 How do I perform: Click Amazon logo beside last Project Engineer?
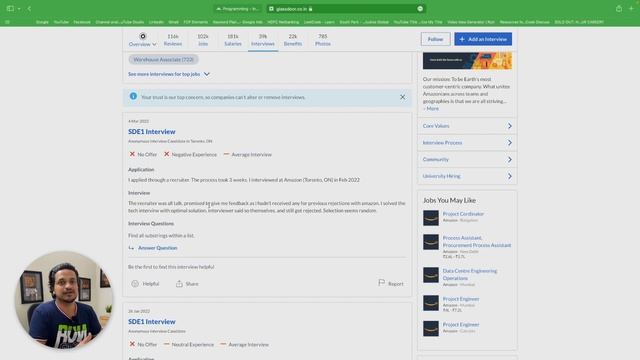point(431,329)
